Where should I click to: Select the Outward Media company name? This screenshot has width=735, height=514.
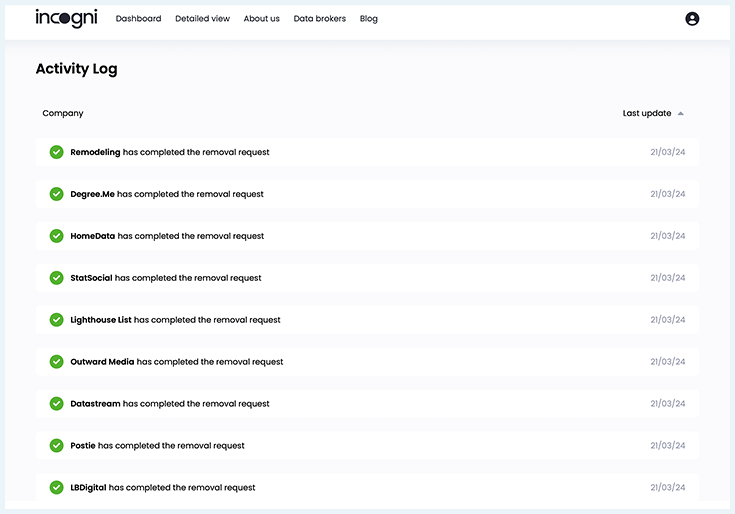(x=102, y=362)
